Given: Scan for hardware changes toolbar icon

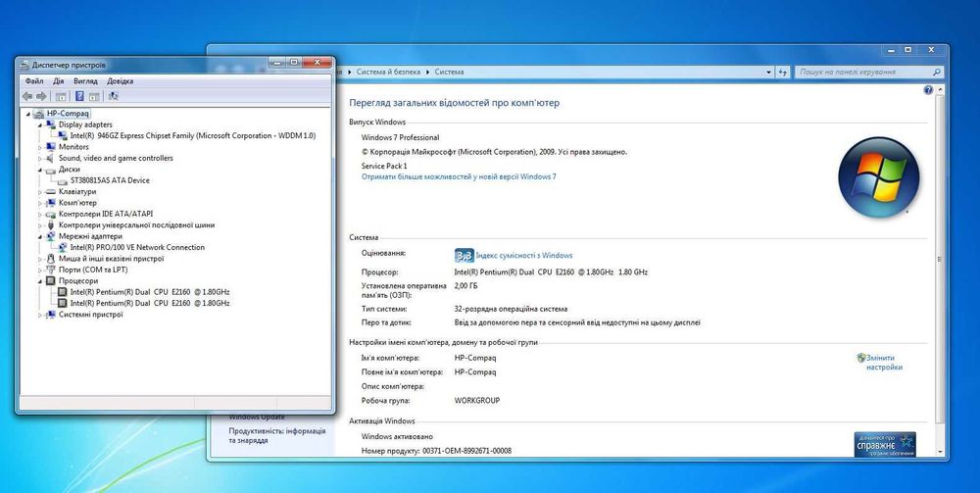Looking at the screenshot, I should [x=113, y=96].
